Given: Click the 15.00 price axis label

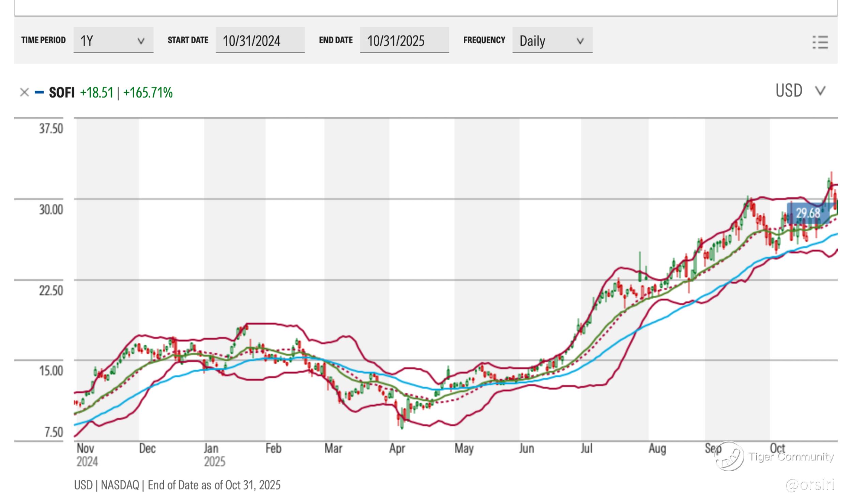Looking at the screenshot, I should [x=51, y=371].
